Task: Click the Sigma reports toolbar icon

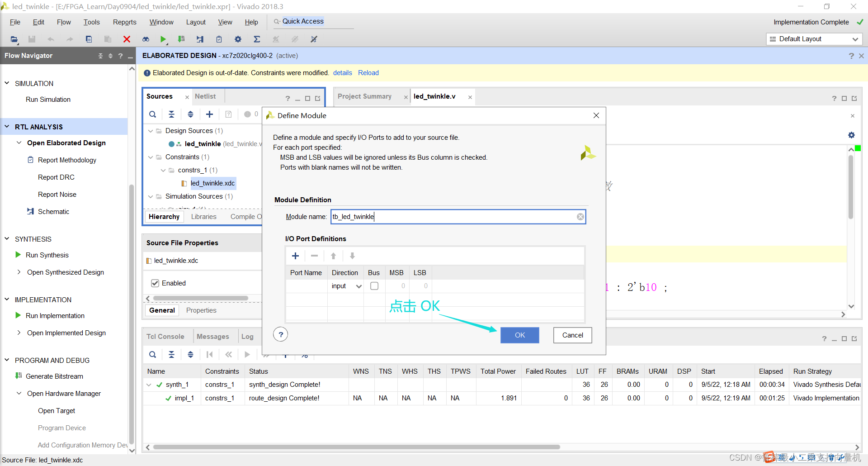Action: 257,39
